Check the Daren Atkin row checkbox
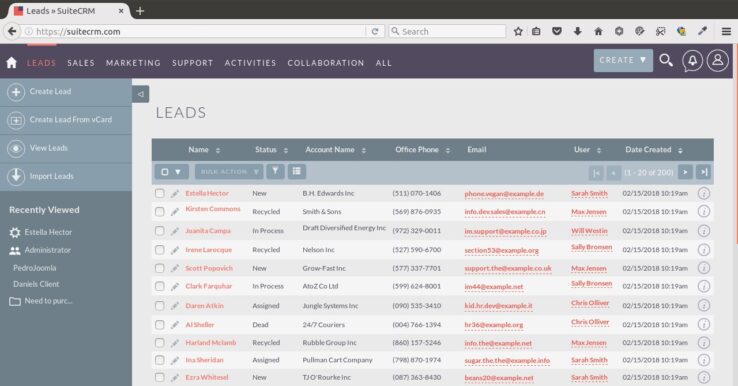 point(160,306)
